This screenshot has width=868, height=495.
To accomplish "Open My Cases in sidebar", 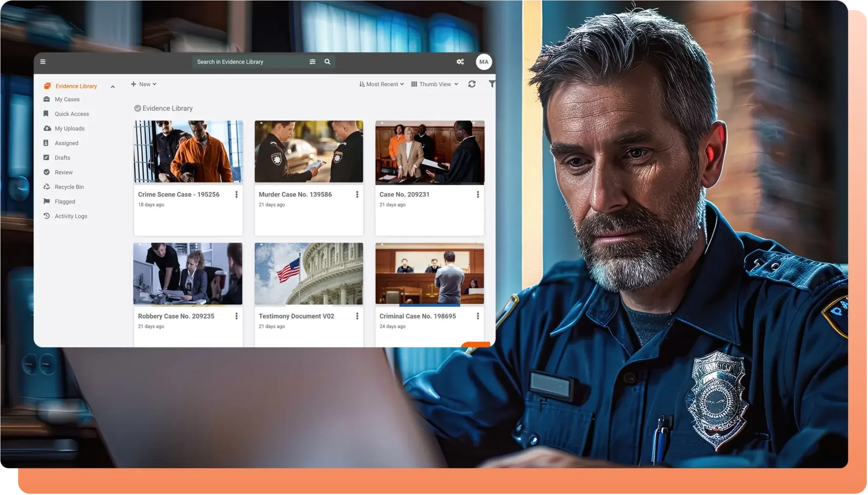I will point(67,99).
